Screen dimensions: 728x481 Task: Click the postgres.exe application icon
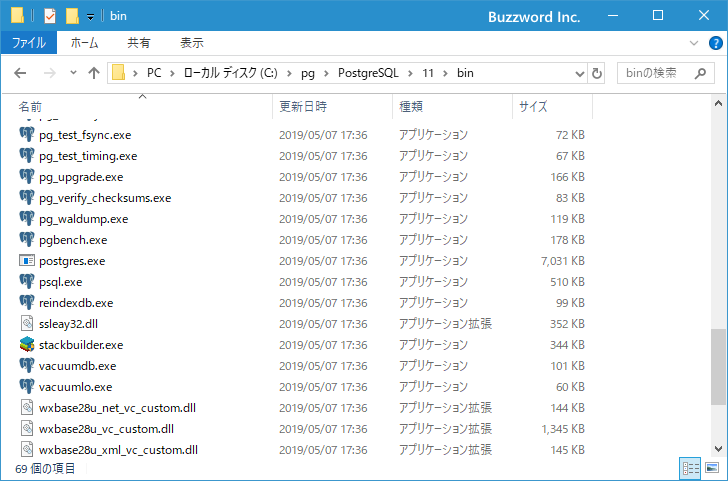click(27, 261)
